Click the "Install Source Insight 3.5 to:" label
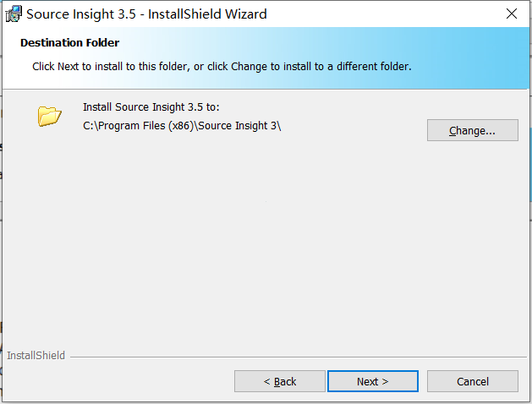The width and height of the screenshot is (532, 404). pyautogui.click(x=151, y=107)
